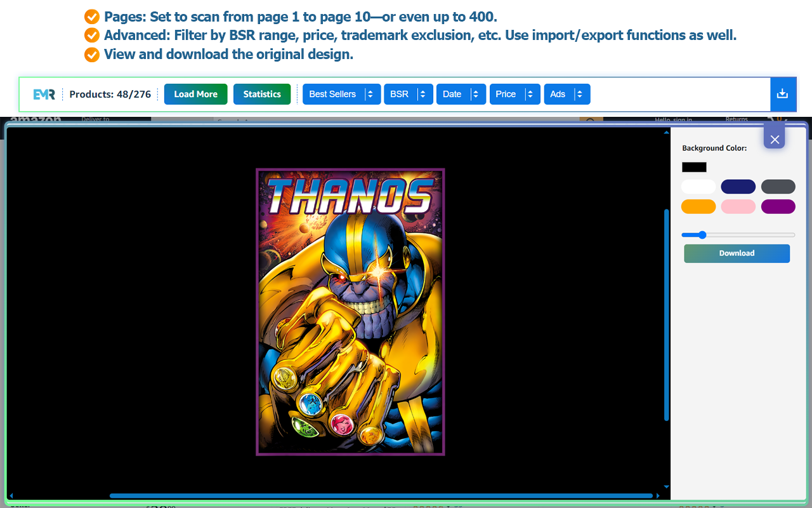Click the left arrow of the horizontal scrollbar
This screenshot has height=508, width=812.
click(x=11, y=495)
